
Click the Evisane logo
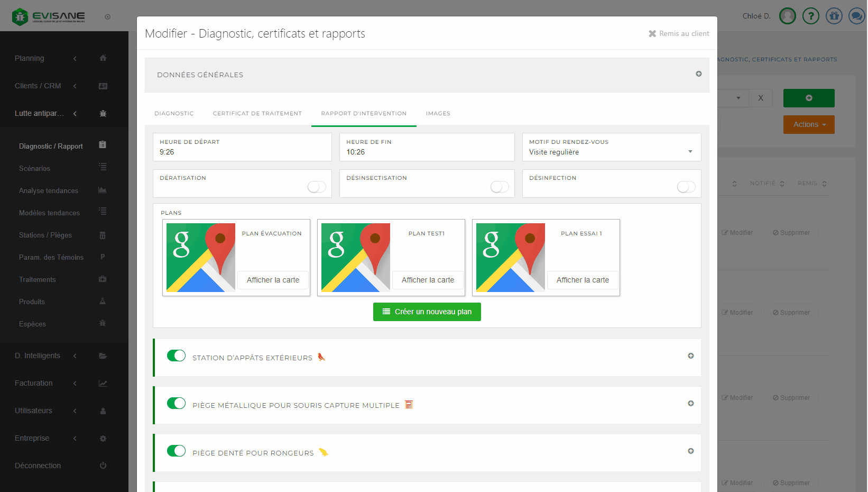tap(49, 16)
